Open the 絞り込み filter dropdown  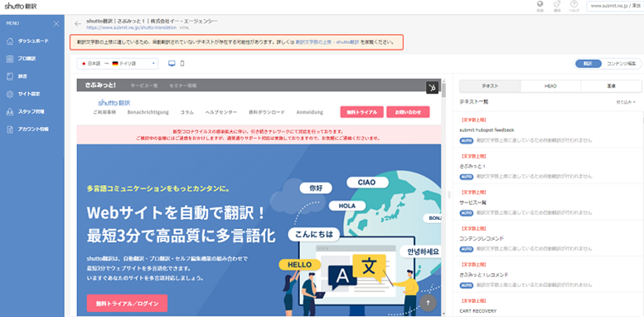pyautogui.click(x=626, y=101)
